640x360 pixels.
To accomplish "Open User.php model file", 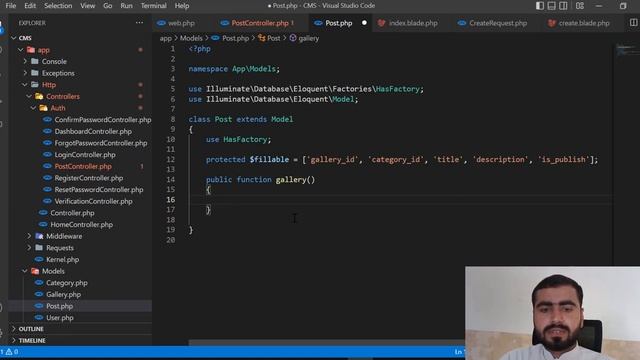I will click(x=60, y=318).
